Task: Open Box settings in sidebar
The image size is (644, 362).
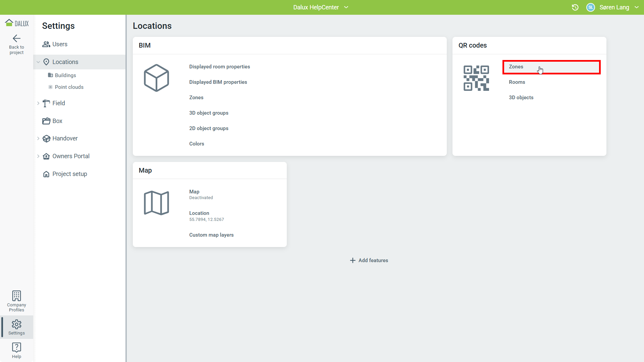Action: point(57,121)
